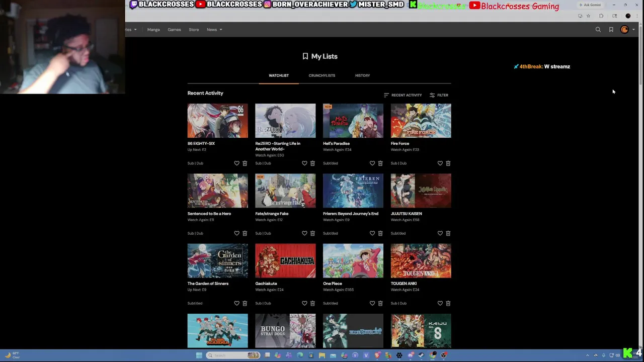Delete Re:ZERO from watchlist via trash icon
Viewport: 644px width, 362px height.
pos(312,163)
